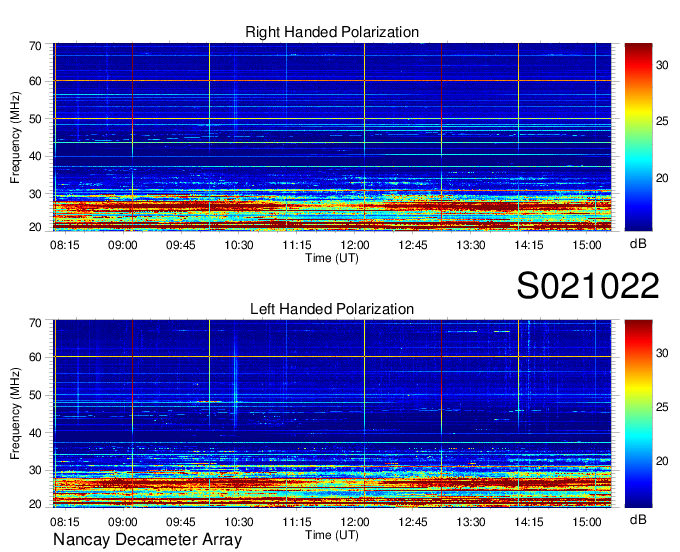Click the 20 dB tick on Left Handed colorbar
This screenshot has height=552, width=680.
(662, 461)
